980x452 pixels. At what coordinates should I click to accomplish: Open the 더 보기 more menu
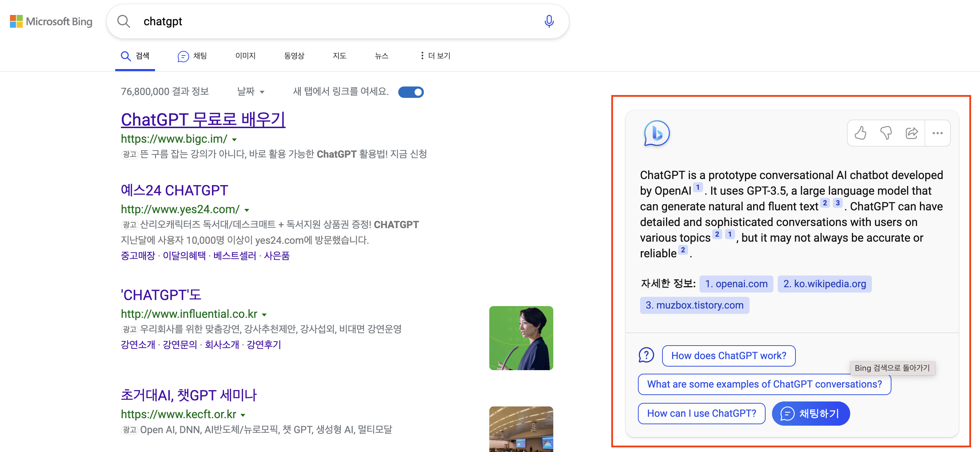pos(435,56)
